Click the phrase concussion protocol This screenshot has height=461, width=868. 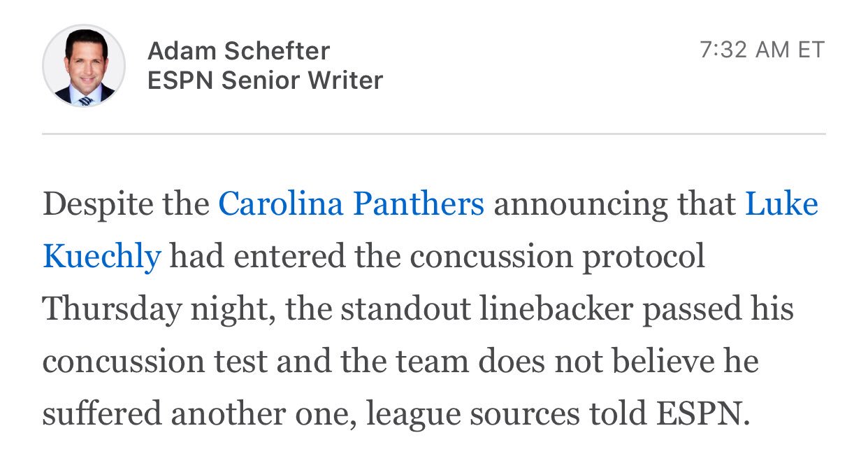coord(557,256)
